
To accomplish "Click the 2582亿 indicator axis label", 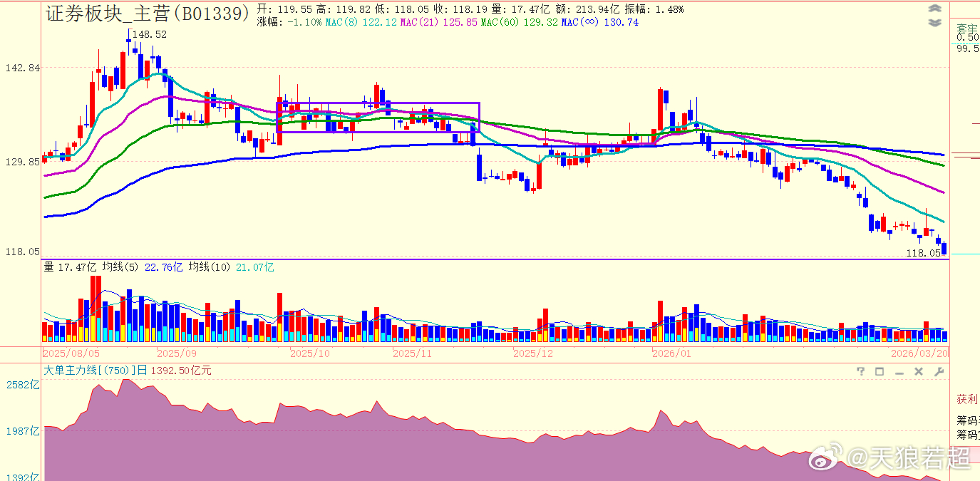I will [23, 385].
